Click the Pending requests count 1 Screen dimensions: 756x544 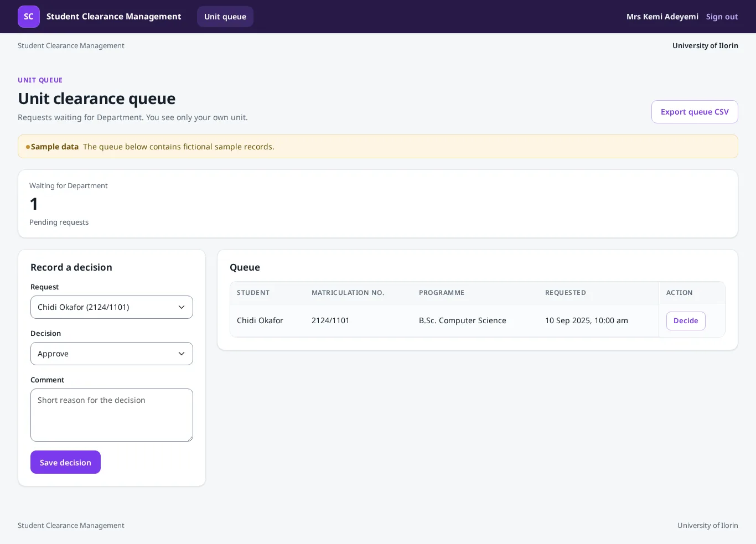pyautogui.click(x=34, y=204)
